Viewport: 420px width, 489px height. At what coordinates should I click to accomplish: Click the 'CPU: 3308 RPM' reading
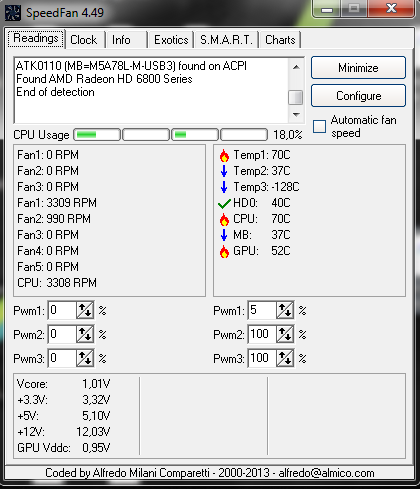[x=57, y=283]
